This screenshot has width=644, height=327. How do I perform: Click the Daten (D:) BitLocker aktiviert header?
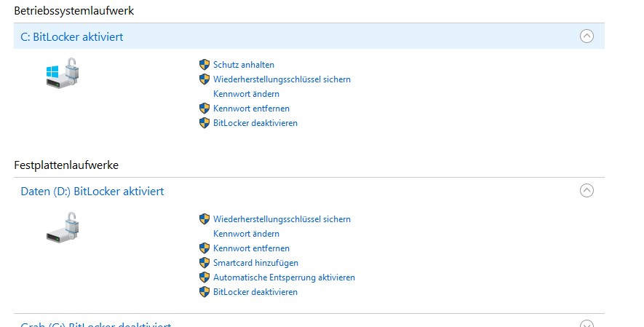92,191
